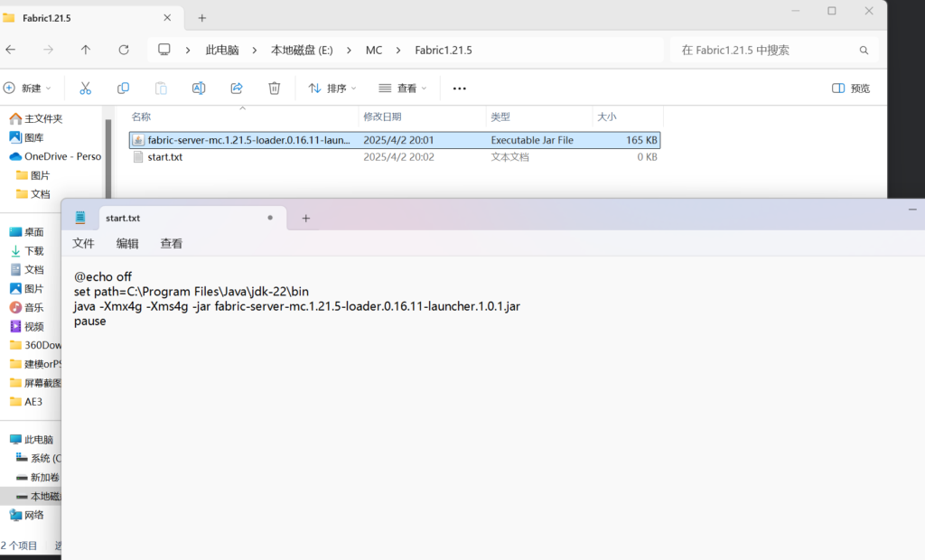Viewport: 925px width, 560px height.
Task: Open 主文件夹 in navigation pane
Action: click(36, 118)
